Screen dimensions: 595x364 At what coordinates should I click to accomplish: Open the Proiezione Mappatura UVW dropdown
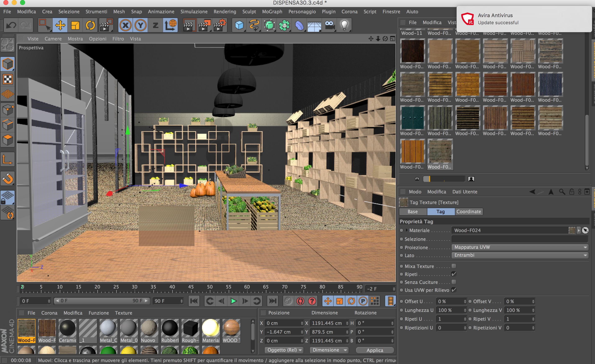[520, 247]
